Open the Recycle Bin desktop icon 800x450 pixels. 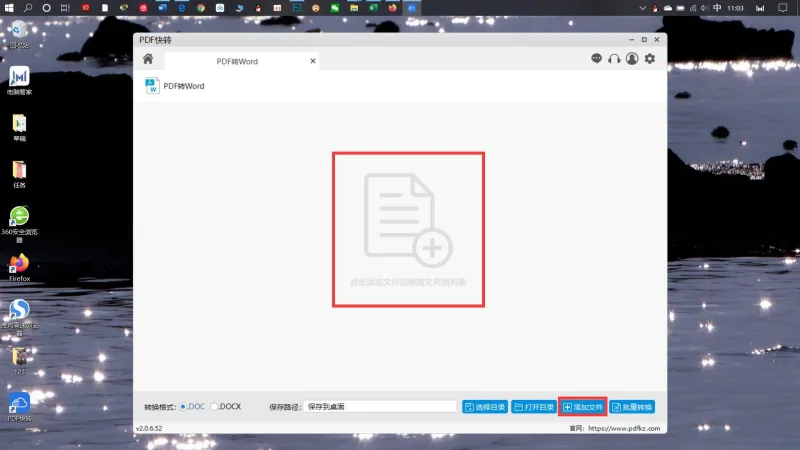pos(19,35)
